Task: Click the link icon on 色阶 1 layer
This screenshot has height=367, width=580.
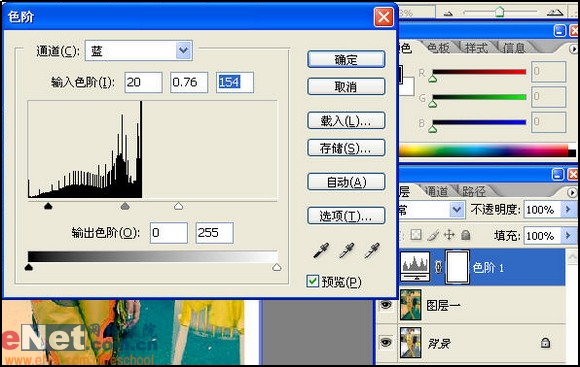Action: (438, 267)
